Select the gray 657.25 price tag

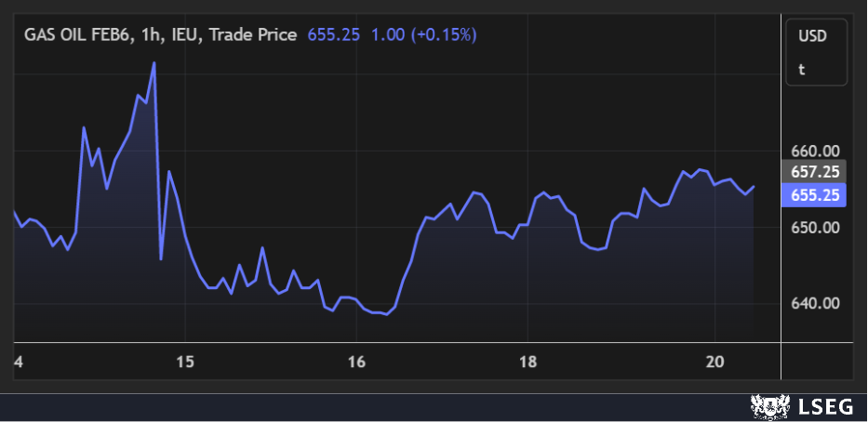816,171
